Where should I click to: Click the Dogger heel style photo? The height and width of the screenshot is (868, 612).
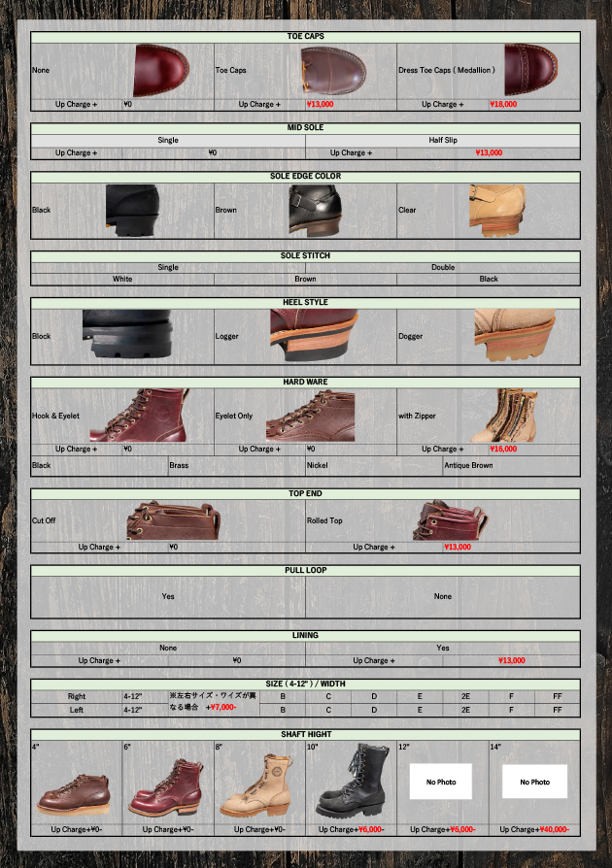tap(515, 336)
